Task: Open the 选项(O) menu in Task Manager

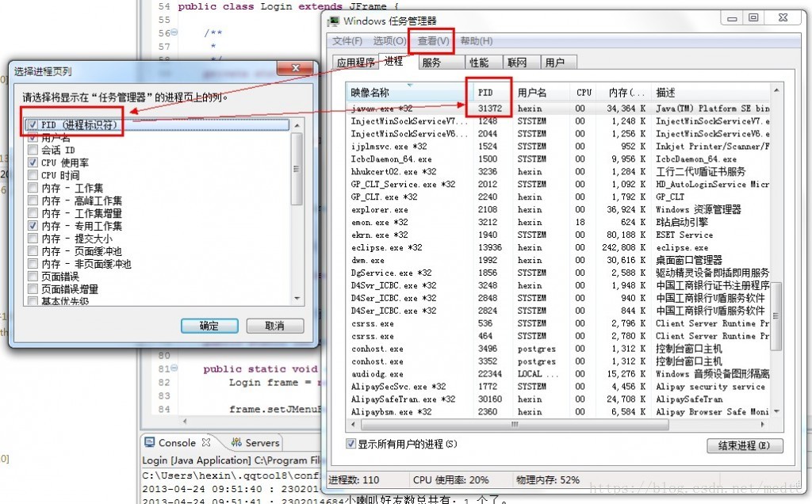Action: (388, 40)
